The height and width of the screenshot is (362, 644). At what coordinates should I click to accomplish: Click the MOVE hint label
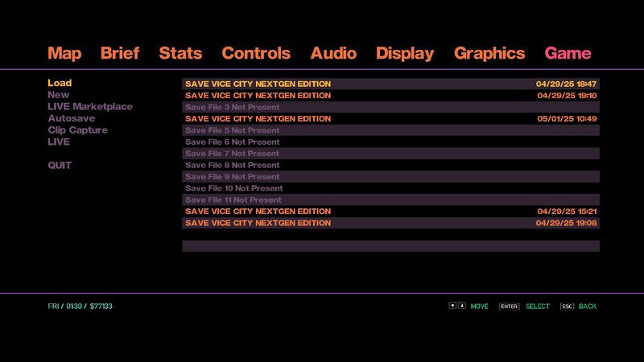click(x=479, y=306)
